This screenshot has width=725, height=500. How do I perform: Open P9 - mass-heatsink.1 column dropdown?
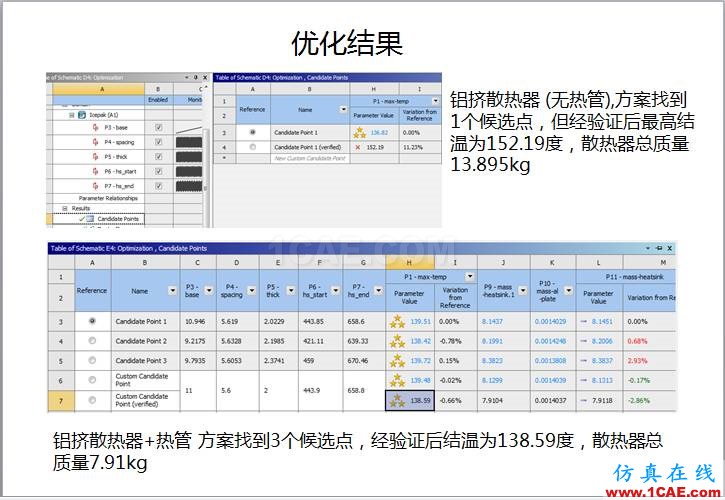522,290
